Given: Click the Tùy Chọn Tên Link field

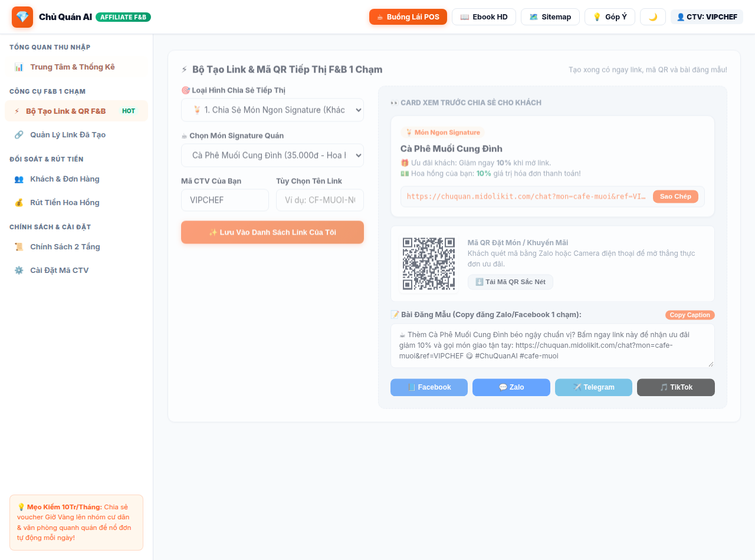Looking at the screenshot, I should point(320,200).
